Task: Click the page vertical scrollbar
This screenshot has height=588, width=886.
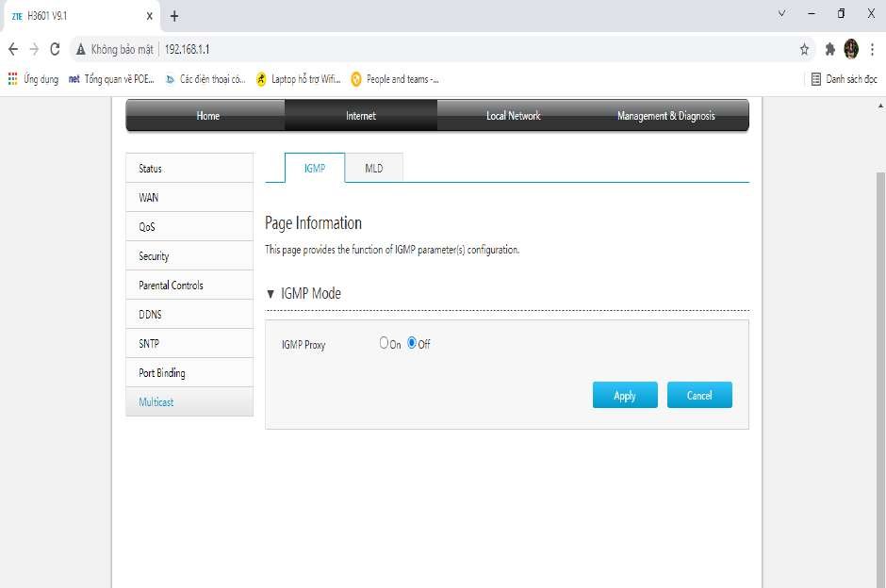Action: (880, 379)
